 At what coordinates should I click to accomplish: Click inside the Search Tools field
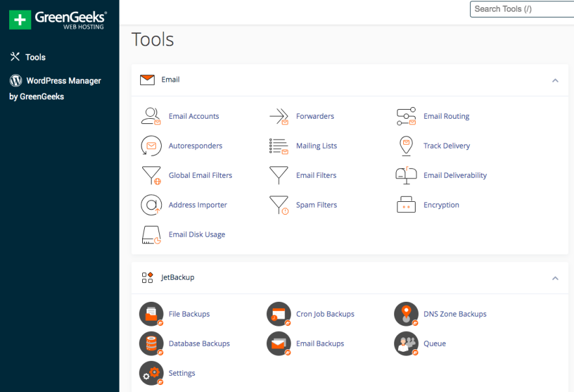pos(519,9)
